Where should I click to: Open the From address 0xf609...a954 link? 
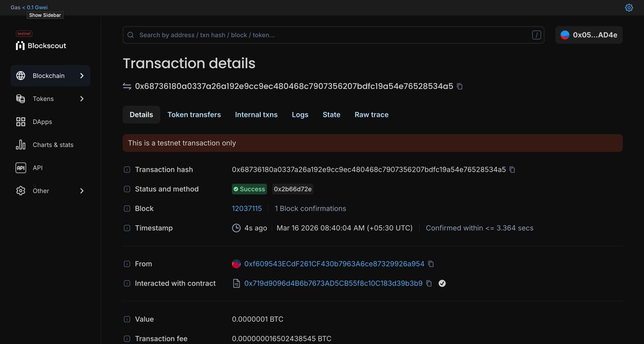[x=334, y=264]
